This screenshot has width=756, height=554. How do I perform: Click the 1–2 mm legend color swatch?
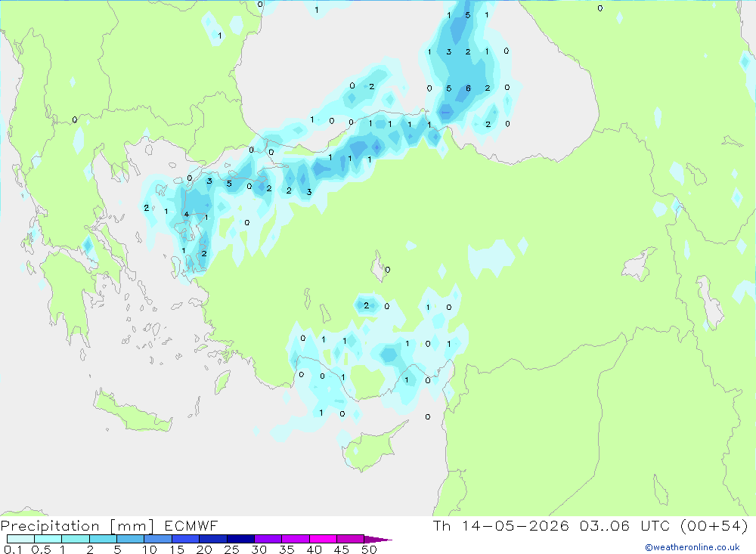[x=75, y=539]
